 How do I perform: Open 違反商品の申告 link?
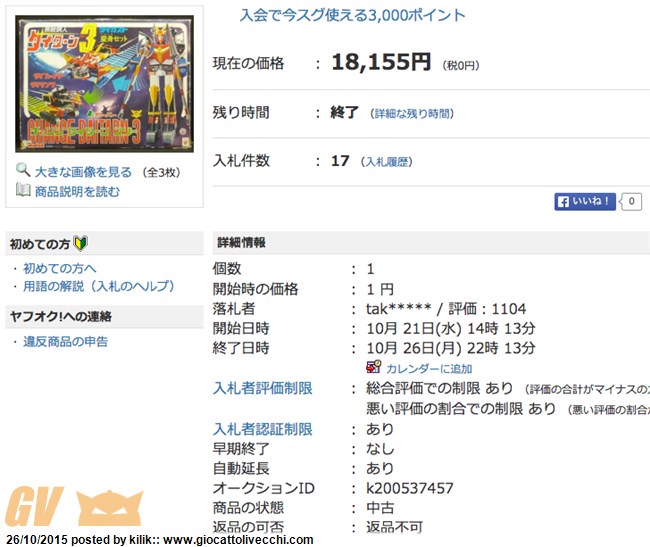point(65,341)
